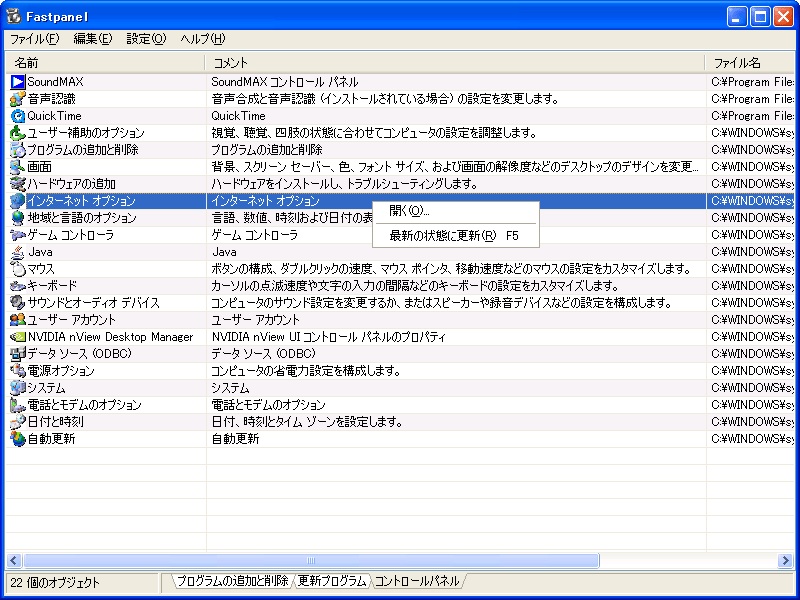Screen dimensions: 800x600
Task: Click the ユーザー アカウント people icon
Action: pos(18,320)
